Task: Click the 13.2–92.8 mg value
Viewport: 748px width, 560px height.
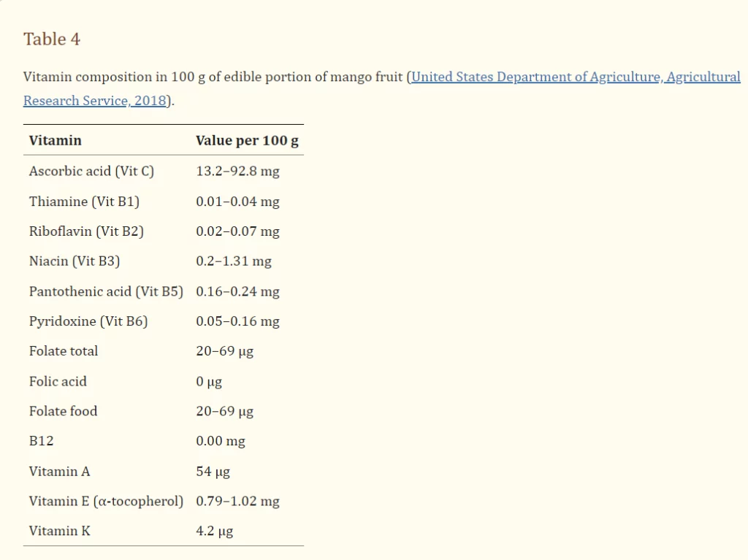Action: [237, 171]
